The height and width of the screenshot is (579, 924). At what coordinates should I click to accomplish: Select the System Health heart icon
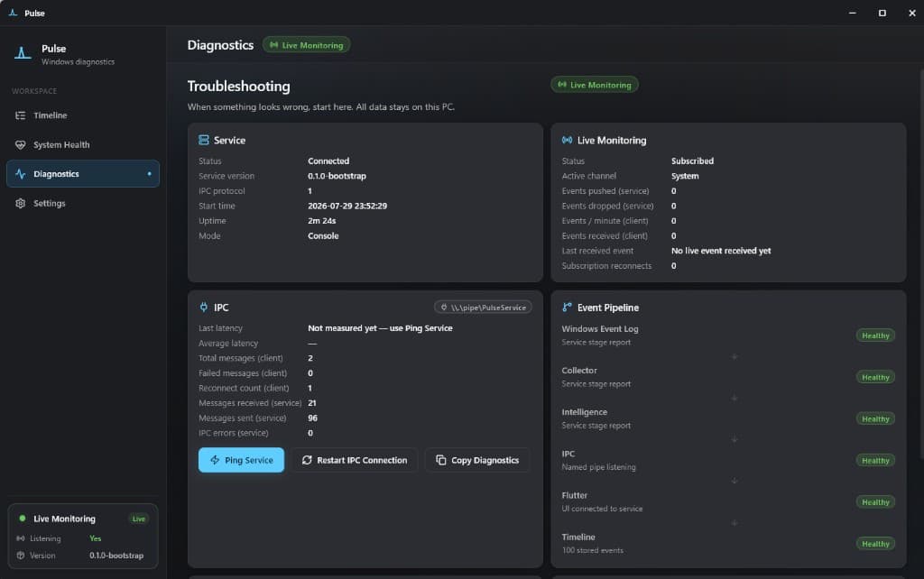pos(20,145)
